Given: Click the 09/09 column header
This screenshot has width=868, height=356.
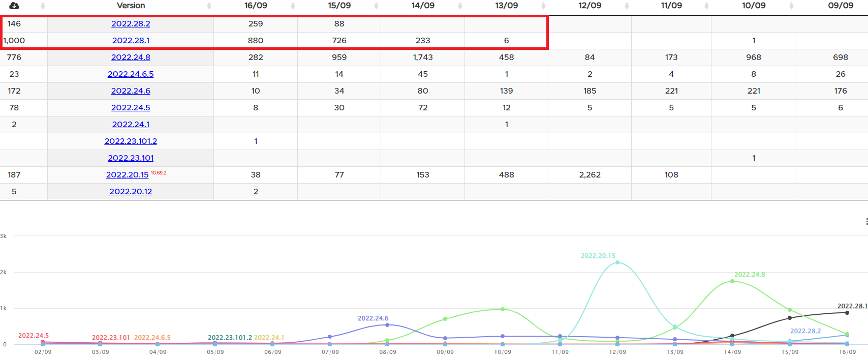Looking at the screenshot, I should (841, 6).
